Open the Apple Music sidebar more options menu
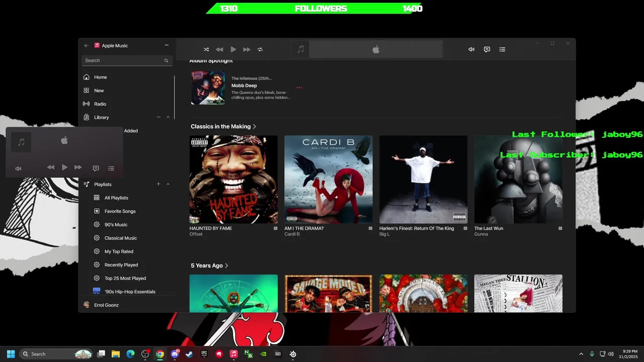 tap(167, 45)
